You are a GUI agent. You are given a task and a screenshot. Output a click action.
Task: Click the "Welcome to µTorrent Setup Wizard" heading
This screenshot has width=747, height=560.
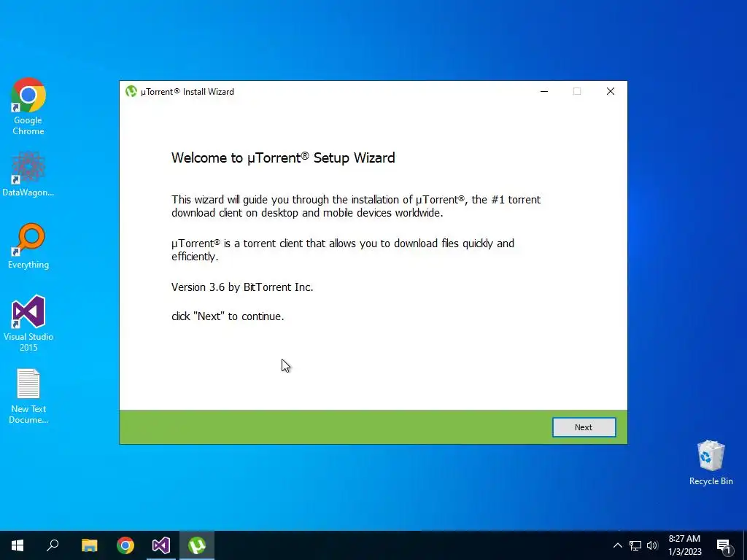click(x=283, y=157)
